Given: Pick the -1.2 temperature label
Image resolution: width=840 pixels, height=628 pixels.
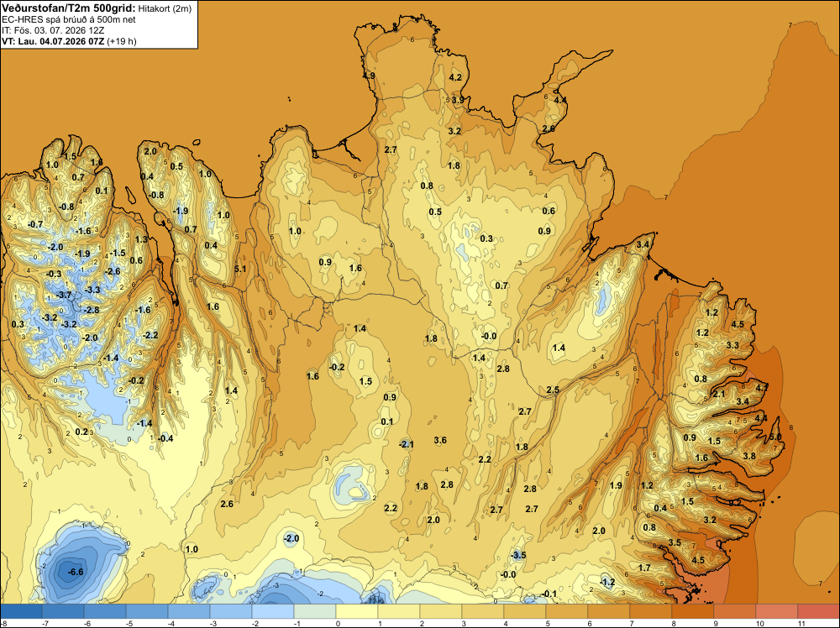Looking at the screenshot, I should pos(607,582).
